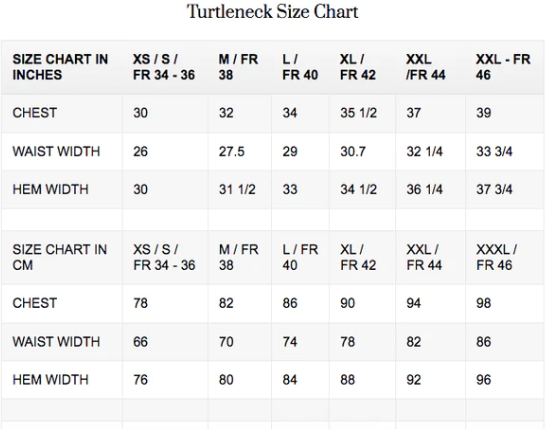This screenshot has width=547, height=429.
Task: Select the HEM WIDTH row label in cm table
Action: click(x=51, y=380)
